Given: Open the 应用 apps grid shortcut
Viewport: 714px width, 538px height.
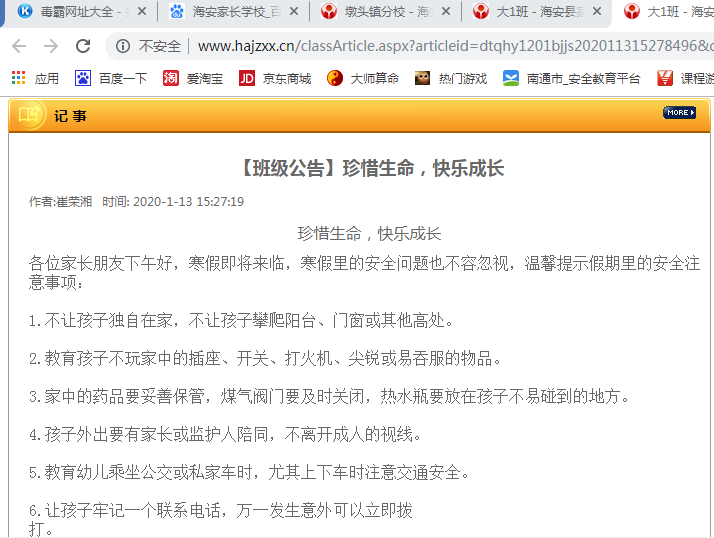Looking at the screenshot, I should 35,78.
